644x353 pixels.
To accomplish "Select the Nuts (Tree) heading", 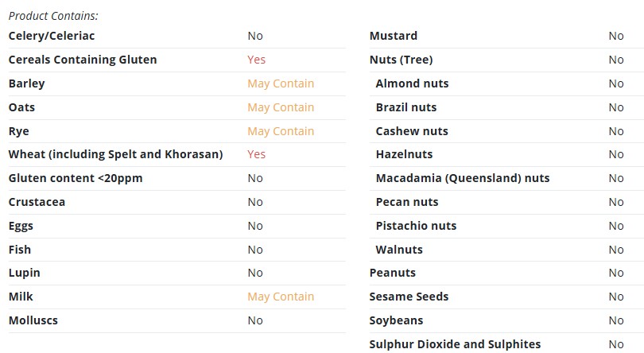I will (402, 60).
